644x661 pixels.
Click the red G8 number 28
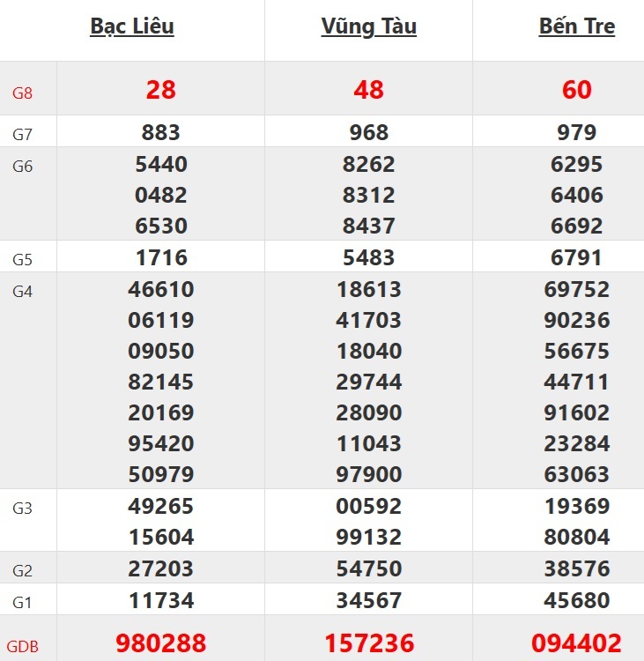point(160,89)
